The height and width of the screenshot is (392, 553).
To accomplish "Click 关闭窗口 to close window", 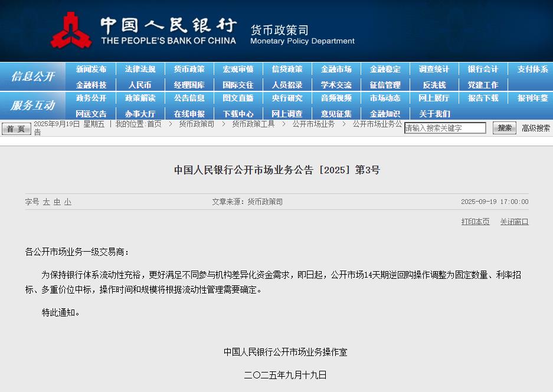I will pyautogui.click(x=514, y=222).
